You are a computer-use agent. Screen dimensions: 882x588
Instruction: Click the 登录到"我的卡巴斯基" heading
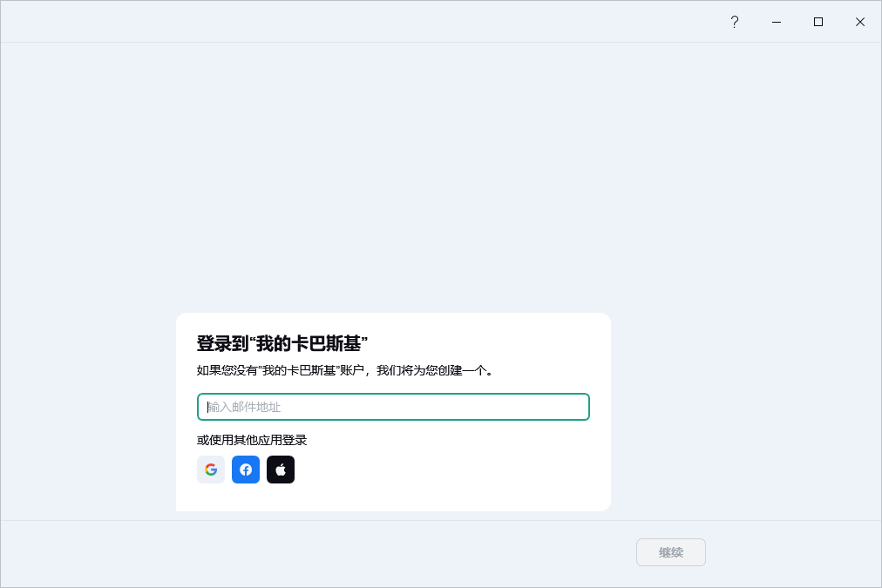[282, 343]
